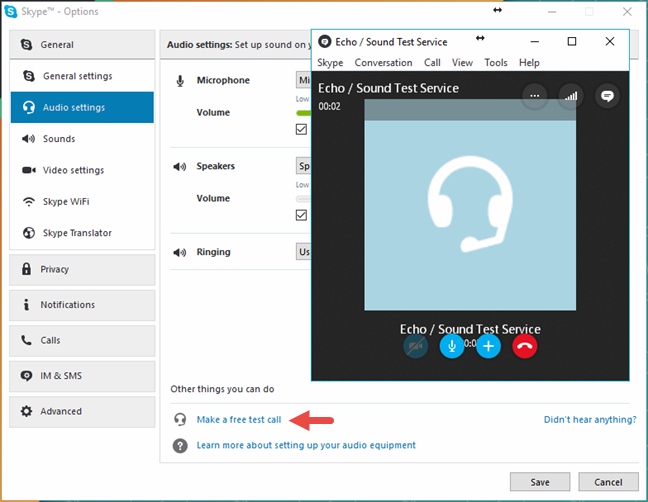The width and height of the screenshot is (648, 502).
Task: Open the Advanced section
Action: click(82, 412)
